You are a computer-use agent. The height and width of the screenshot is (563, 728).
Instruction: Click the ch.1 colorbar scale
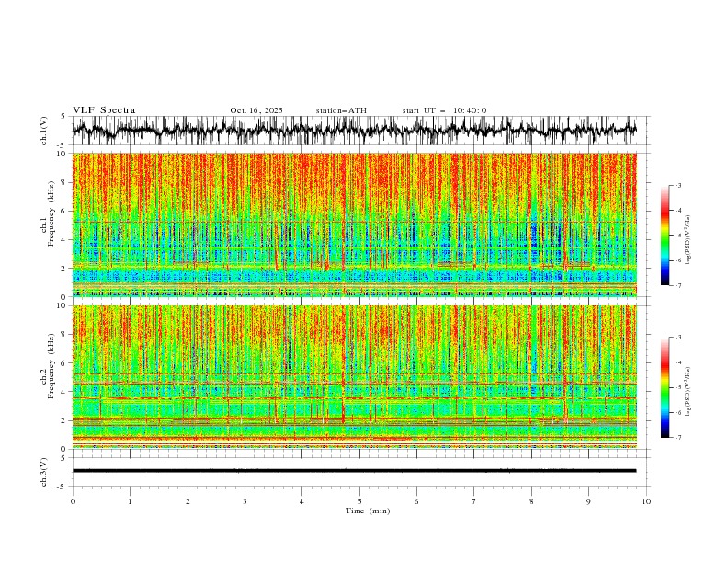click(665, 236)
